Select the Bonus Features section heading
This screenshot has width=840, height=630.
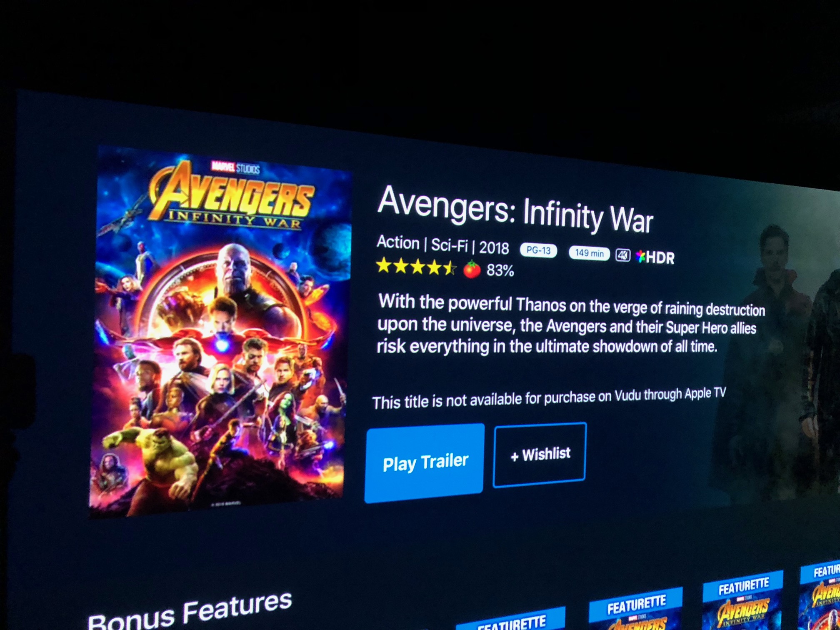(x=190, y=611)
